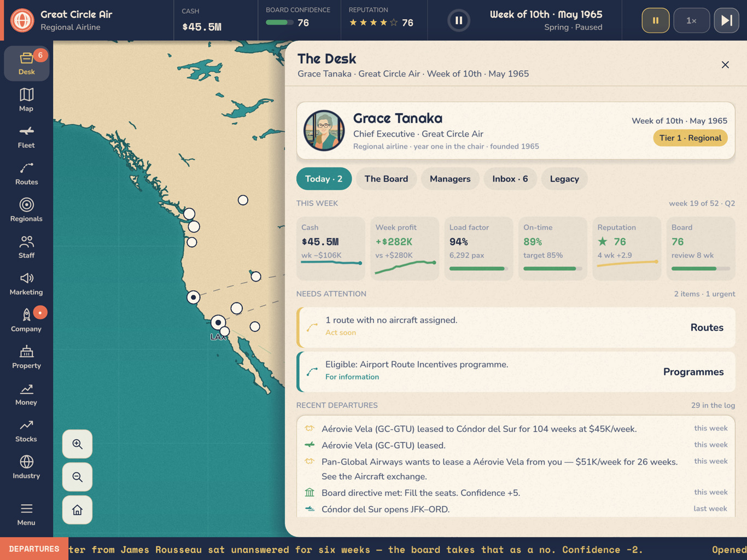Skip forward to next week

point(727,21)
